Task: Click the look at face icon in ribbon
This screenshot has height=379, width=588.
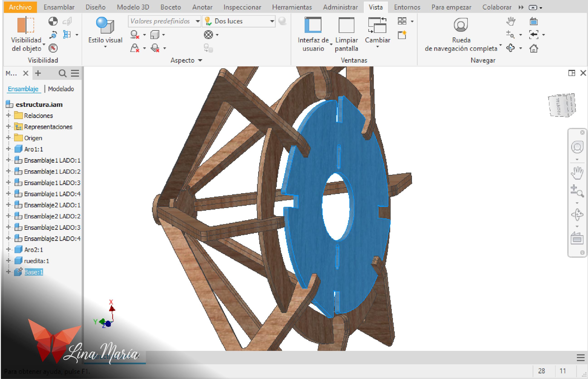Action: [x=533, y=21]
